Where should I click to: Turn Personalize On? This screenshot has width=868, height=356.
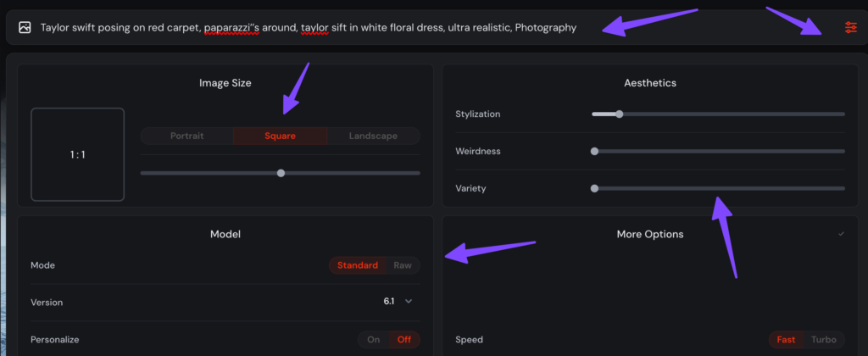(x=373, y=340)
